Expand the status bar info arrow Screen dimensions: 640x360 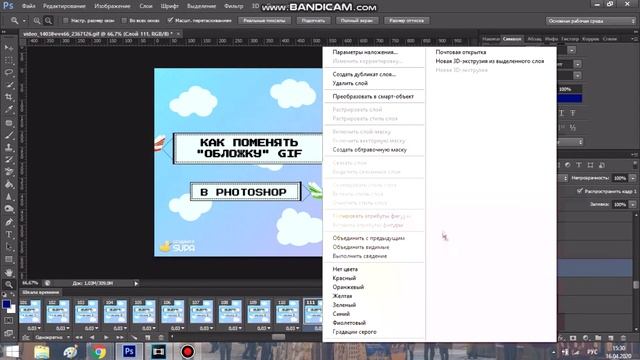(136, 283)
